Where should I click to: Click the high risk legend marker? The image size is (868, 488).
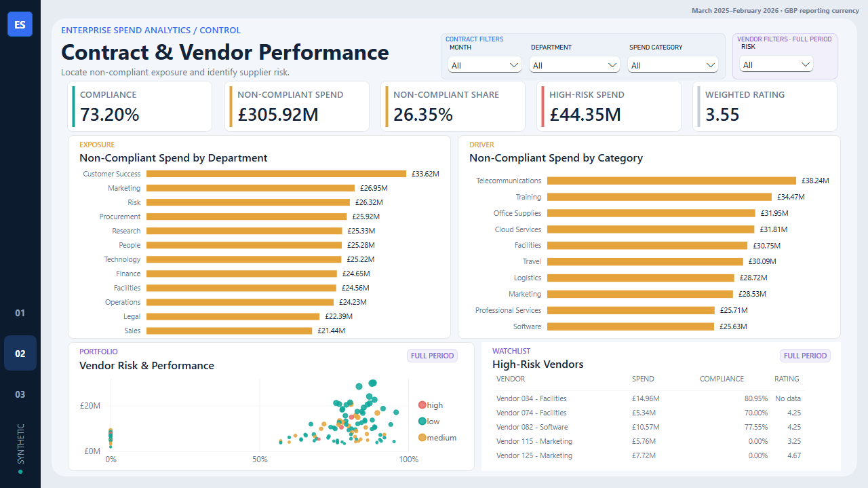coord(422,405)
